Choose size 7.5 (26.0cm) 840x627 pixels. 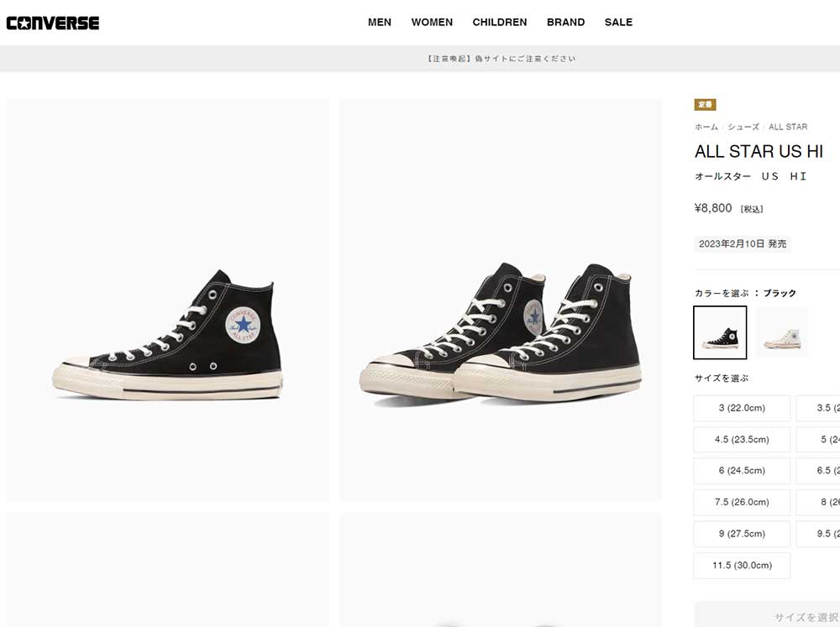point(742,502)
